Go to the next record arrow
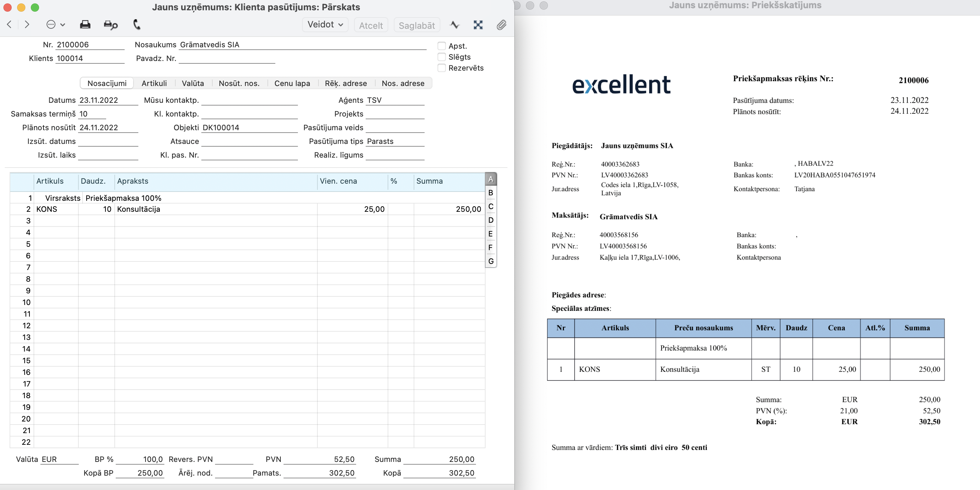The width and height of the screenshot is (980, 490). (27, 25)
